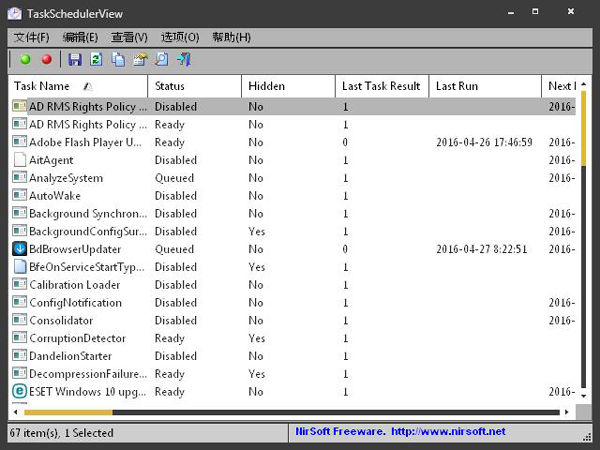Select the AnalyzeSystem task name
Image resolution: width=600 pixels, height=450 pixels.
pyautogui.click(x=66, y=178)
